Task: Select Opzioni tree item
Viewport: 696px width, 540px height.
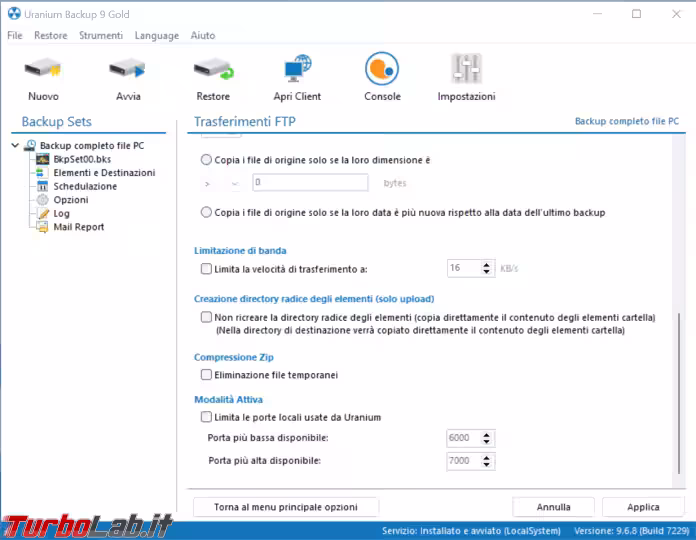Action: tap(71, 200)
